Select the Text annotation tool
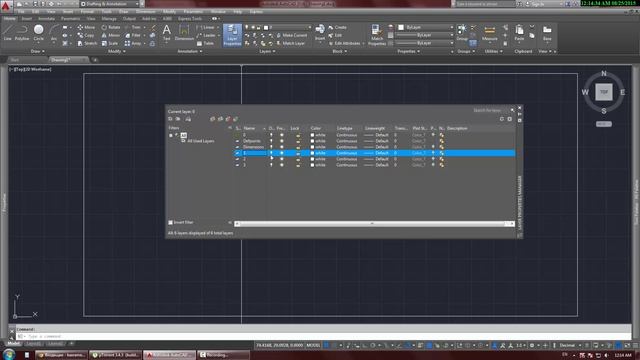 coord(167,33)
